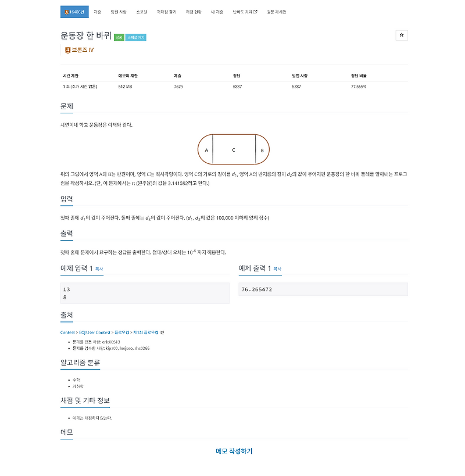
Task: Click the 제1회 플로우컵 link
Action: click(146, 332)
